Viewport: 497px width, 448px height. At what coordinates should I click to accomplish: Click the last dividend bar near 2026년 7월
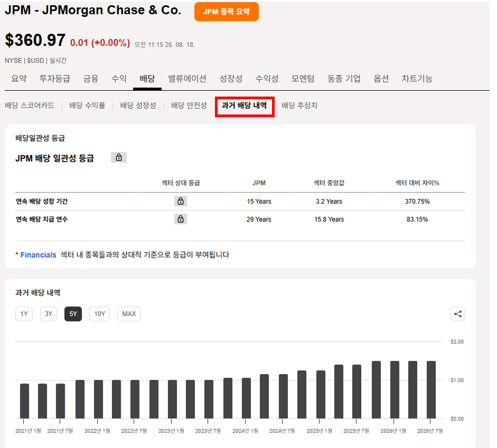point(431,390)
